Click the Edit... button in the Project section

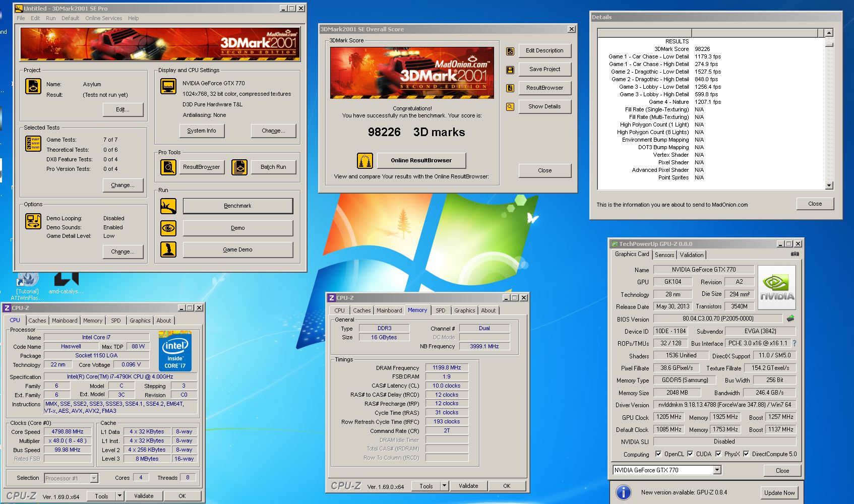pos(123,110)
